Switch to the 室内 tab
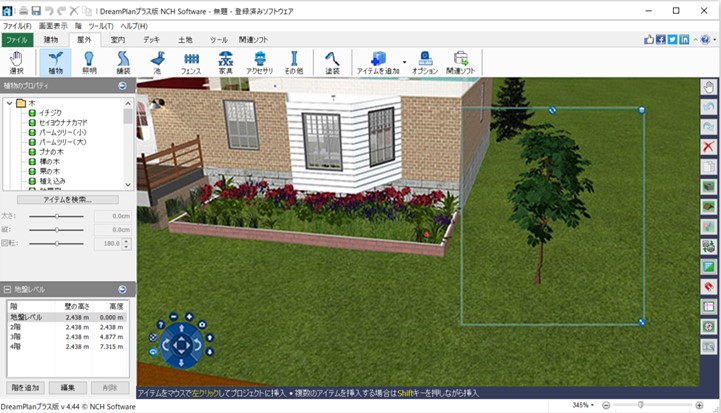Viewport: 721px width, 413px height. point(118,40)
